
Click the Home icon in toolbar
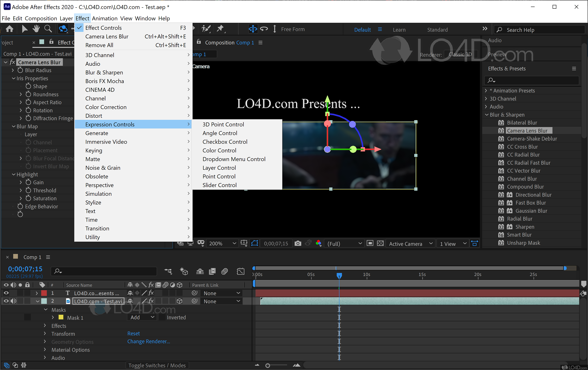pos(10,29)
